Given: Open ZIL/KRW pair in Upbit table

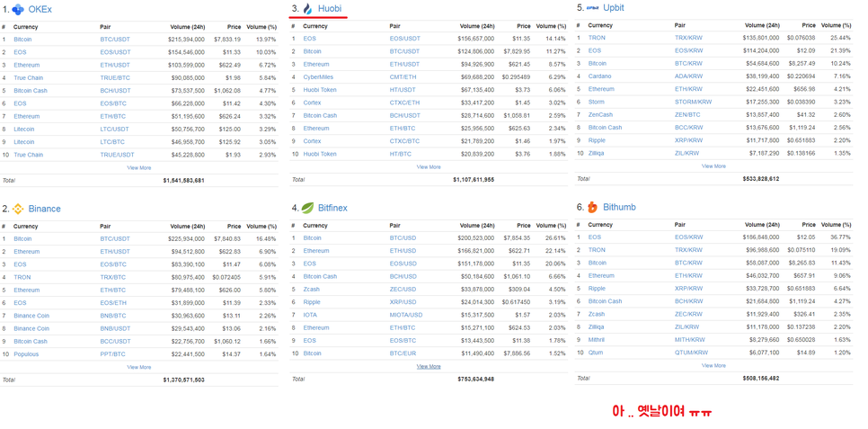Looking at the screenshot, I should click(687, 153).
